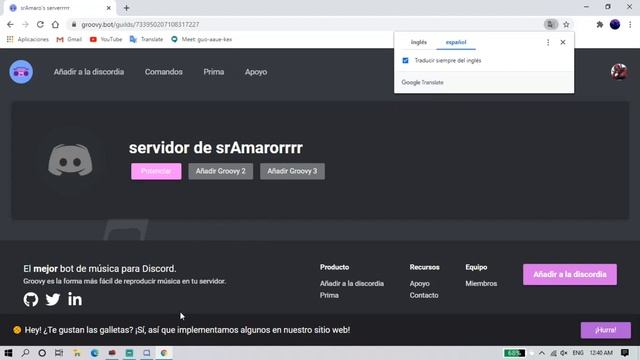Open the Chrome profile avatar icon
Screen dimensions: 640x360
[615, 24]
